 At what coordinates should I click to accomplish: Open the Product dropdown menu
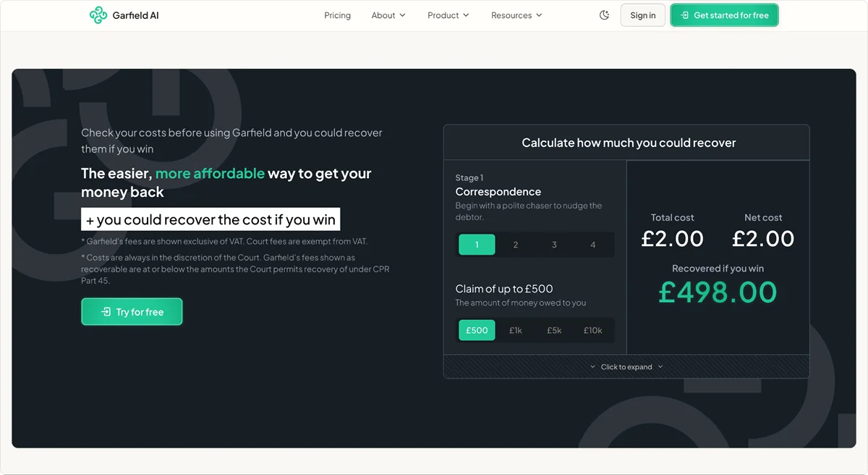[448, 15]
